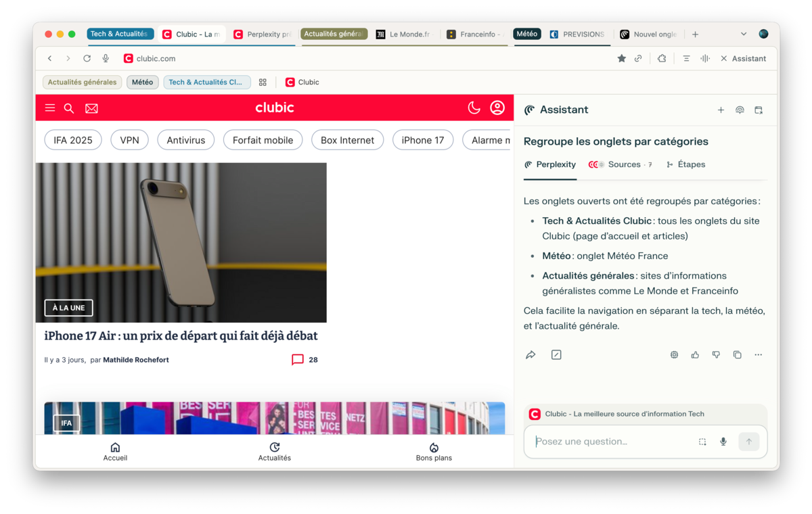Open Météo group in bookmarks bar

click(142, 83)
